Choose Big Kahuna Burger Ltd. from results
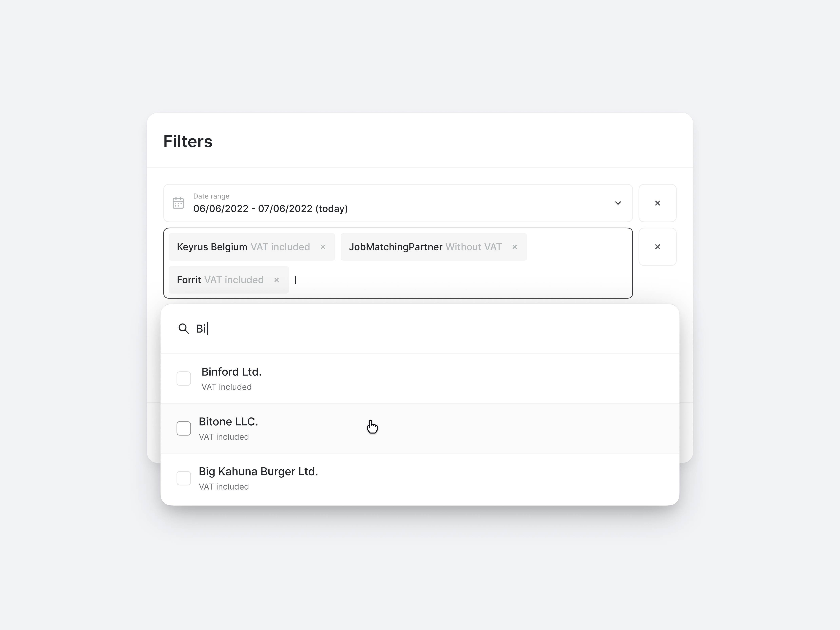The height and width of the screenshot is (630, 840). tap(258, 471)
